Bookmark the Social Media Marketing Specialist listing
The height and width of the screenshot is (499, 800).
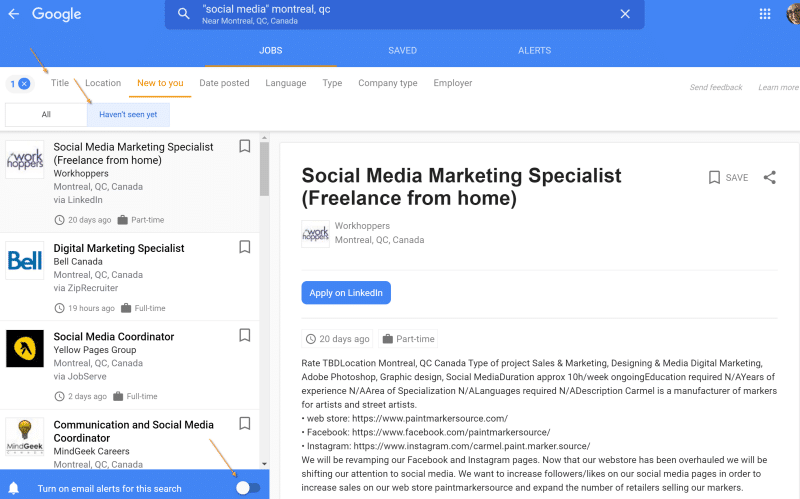click(x=245, y=146)
